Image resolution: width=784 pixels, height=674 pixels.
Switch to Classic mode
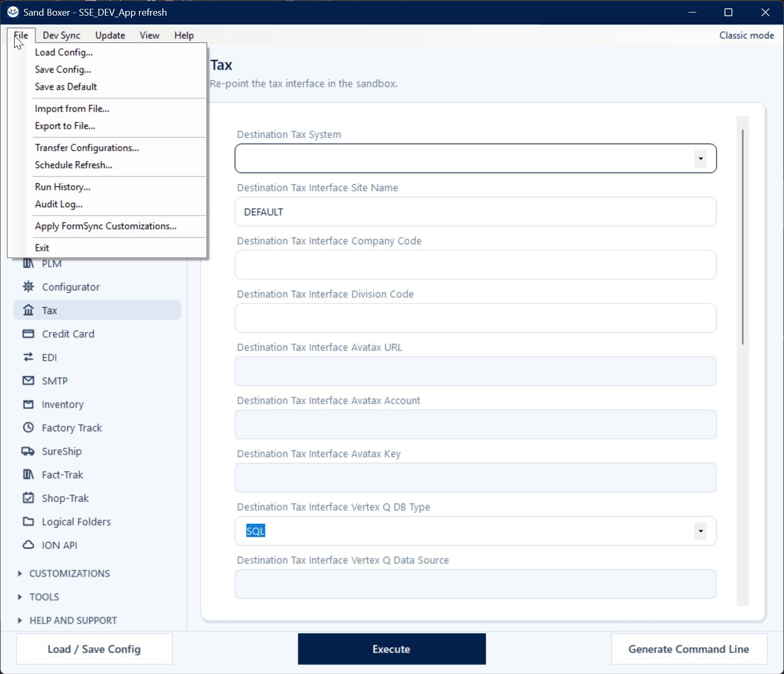[746, 35]
